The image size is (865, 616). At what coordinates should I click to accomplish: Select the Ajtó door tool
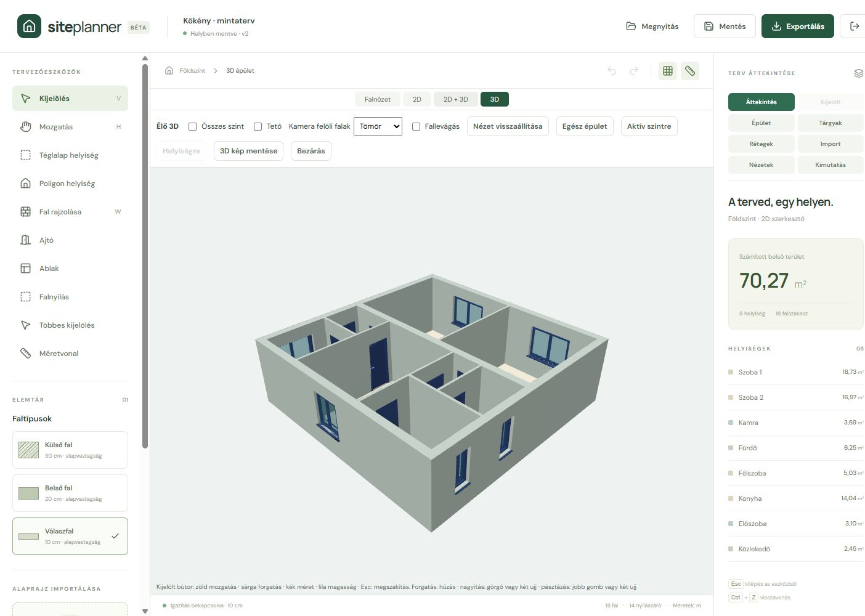(x=70, y=240)
